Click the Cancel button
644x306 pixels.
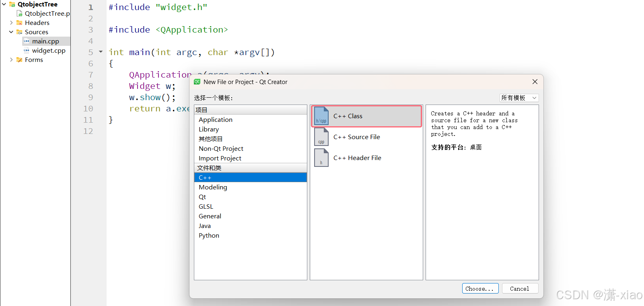click(520, 288)
